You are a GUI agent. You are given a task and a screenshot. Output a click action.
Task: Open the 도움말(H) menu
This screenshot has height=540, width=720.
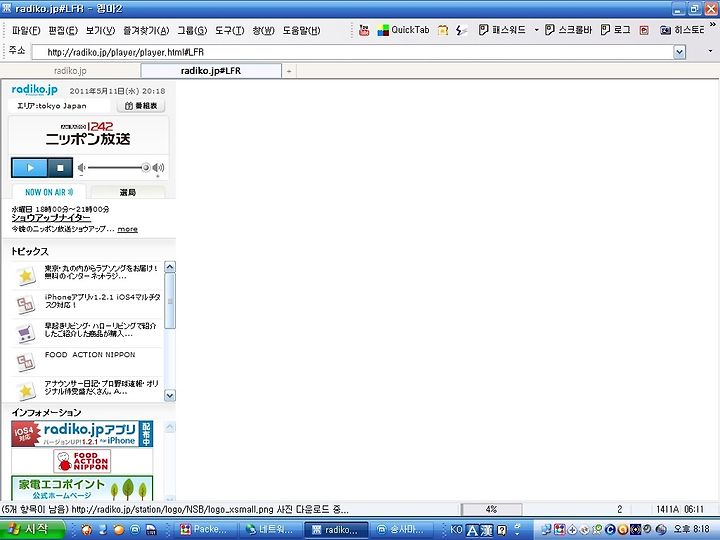click(301, 31)
